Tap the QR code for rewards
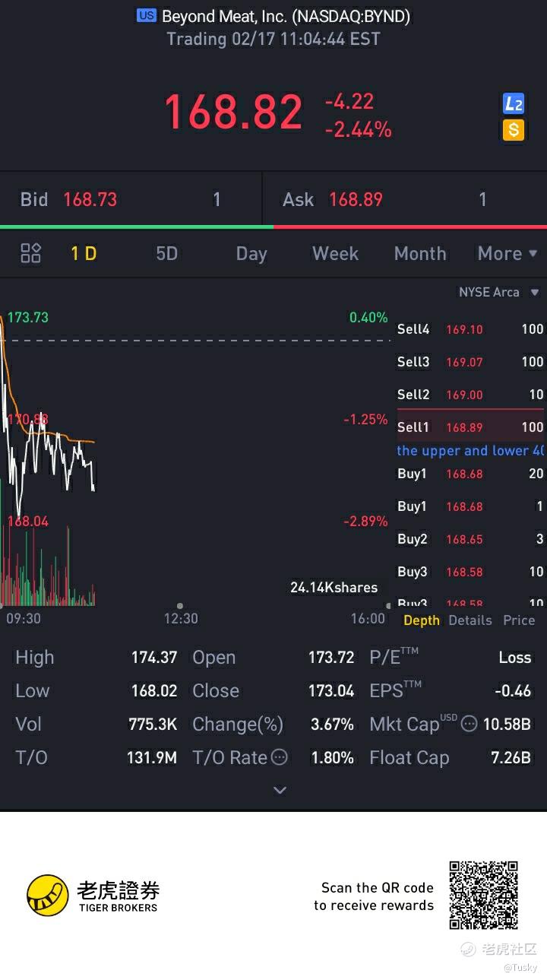The height and width of the screenshot is (980, 547). point(483,895)
